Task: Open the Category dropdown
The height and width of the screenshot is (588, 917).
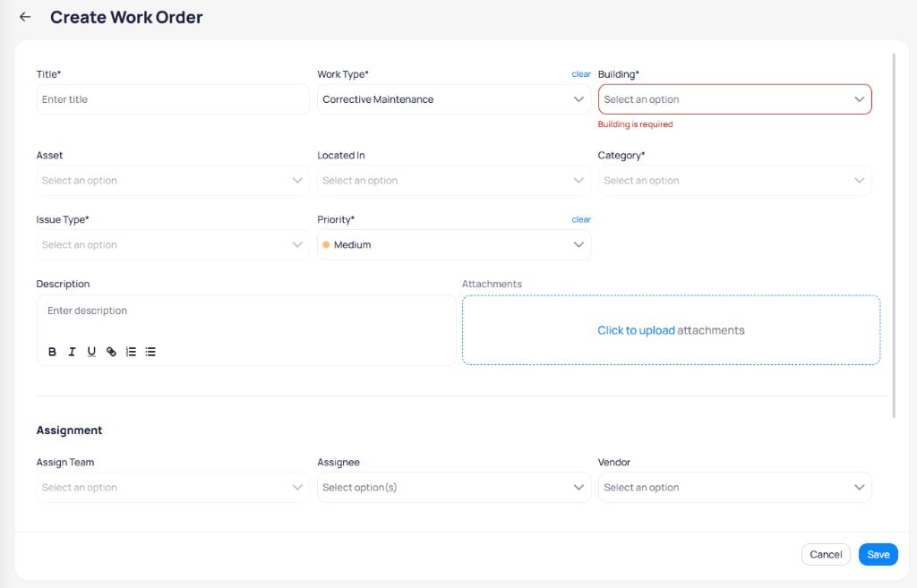Action: coord(734,181)
